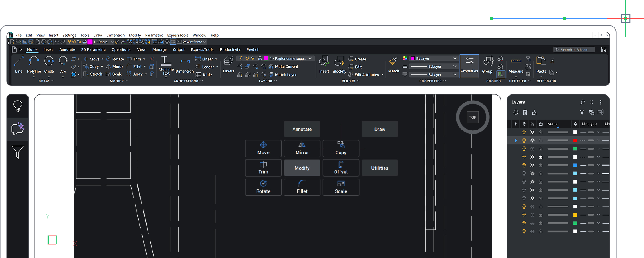Toggle on/off bulb of first layer row

pos(524,132)
